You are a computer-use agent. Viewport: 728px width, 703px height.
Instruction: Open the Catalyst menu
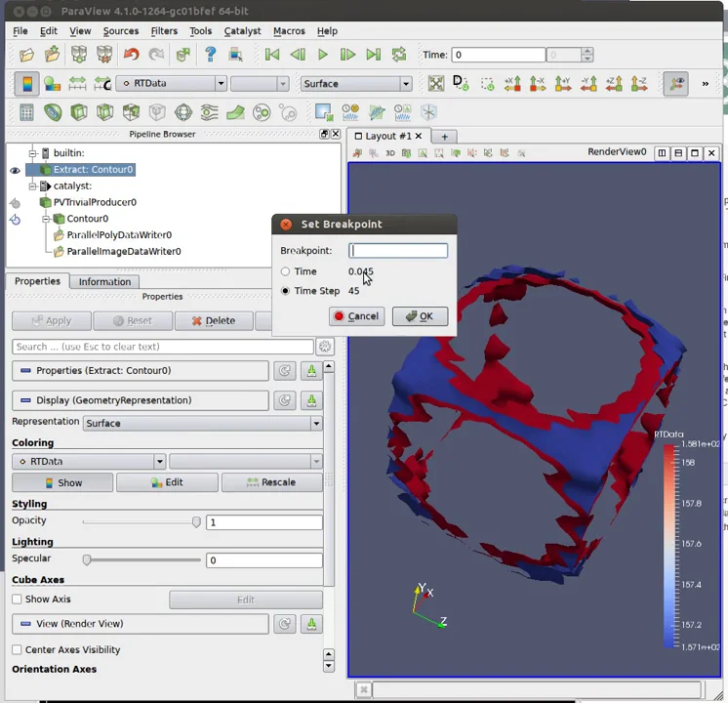[242, 31]
